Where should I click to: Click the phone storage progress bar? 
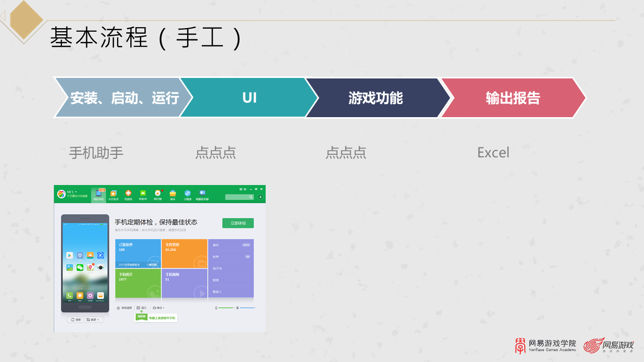coord(225,308)
